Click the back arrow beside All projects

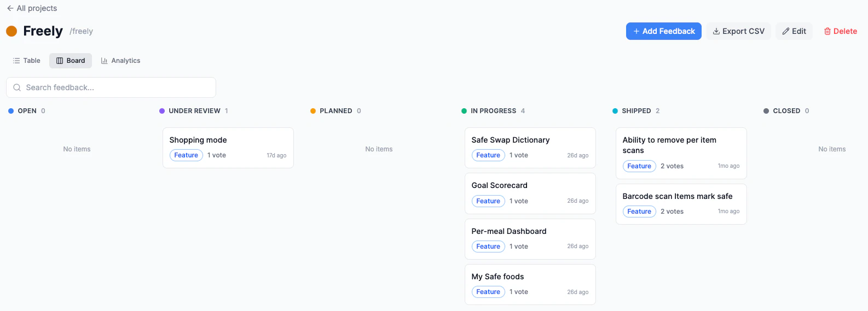pyautogui.click(x=10, y=8)
